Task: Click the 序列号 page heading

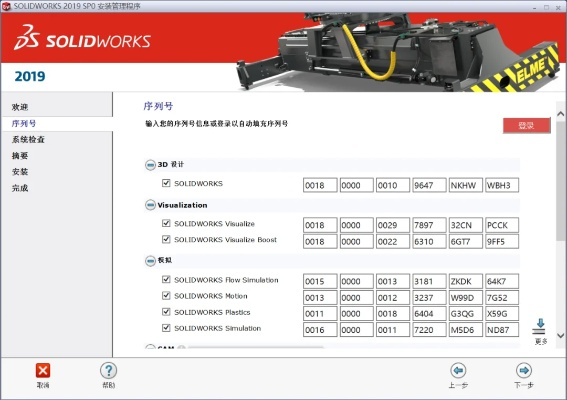Action: coord(158,106)
